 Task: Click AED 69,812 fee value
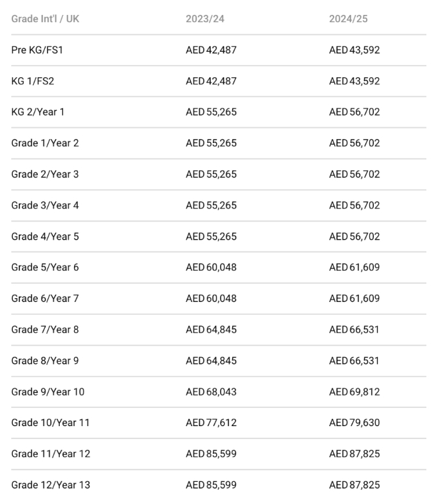(354, 392)
